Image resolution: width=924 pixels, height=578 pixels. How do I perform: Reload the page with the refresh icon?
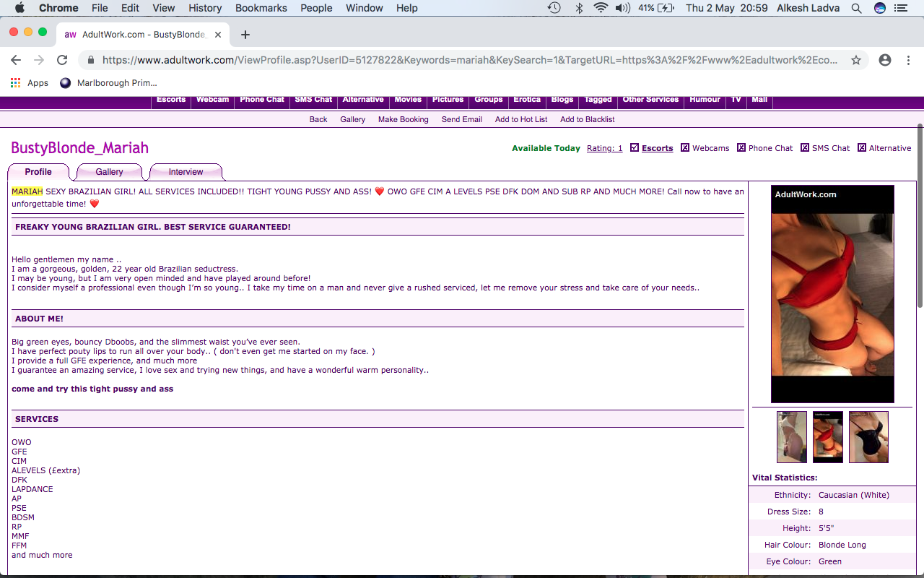pyautogui.click(x=62, y=60)
